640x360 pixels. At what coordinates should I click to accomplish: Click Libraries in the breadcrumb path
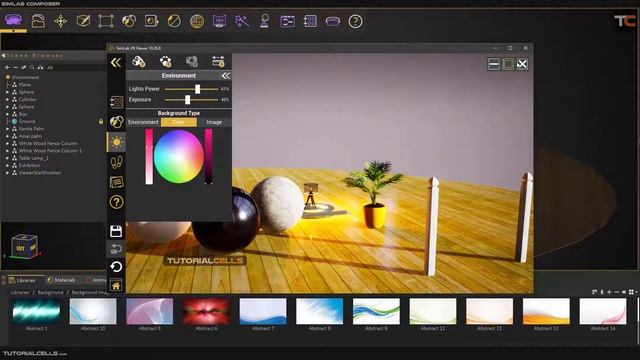(x=20, y=292)
